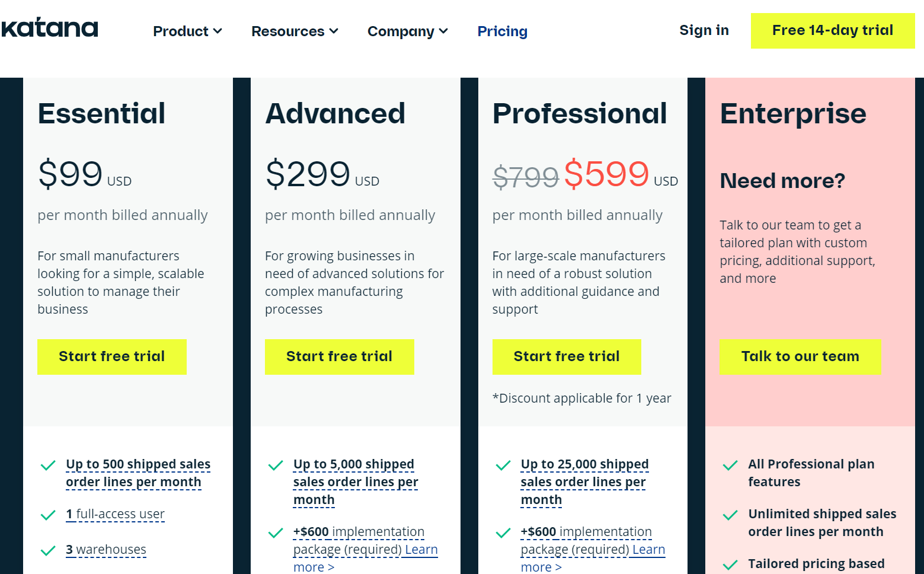The width and height of the screenshot is (924, 574).
Task: Start free trial for Professional plan
Action: click(x=566, y=356)
